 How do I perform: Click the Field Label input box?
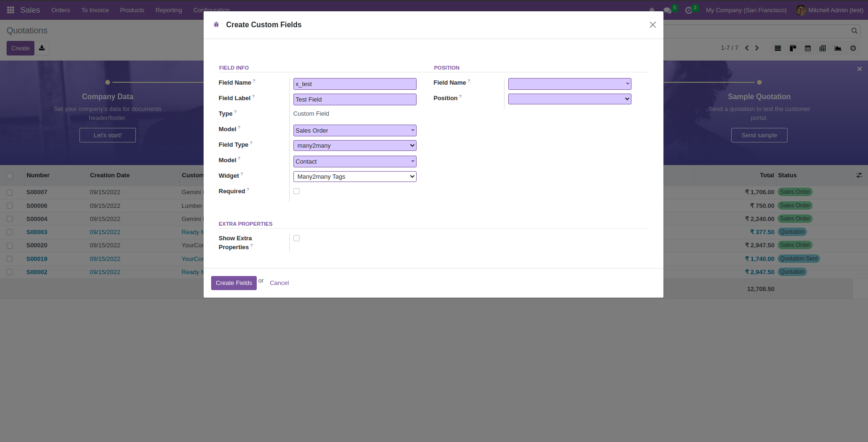point(355,100)
